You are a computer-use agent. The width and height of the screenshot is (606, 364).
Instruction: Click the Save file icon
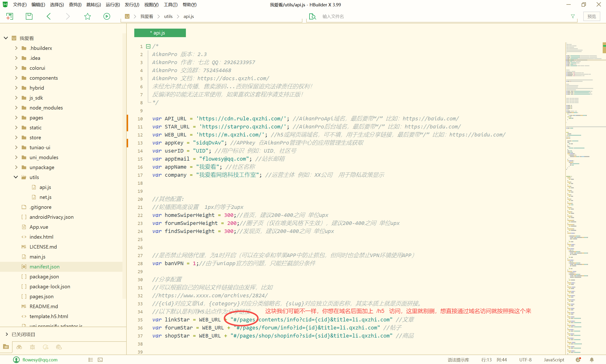pos(29,16)
